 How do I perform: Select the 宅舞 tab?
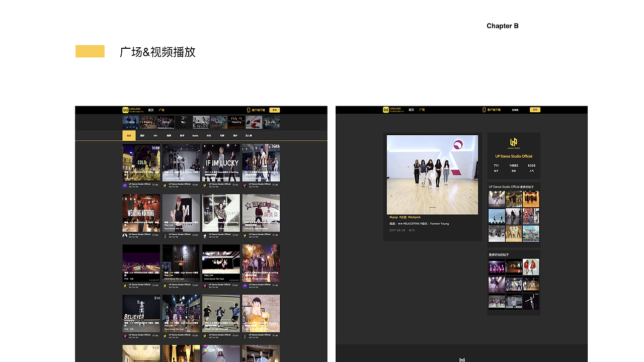tap(222, 136)
